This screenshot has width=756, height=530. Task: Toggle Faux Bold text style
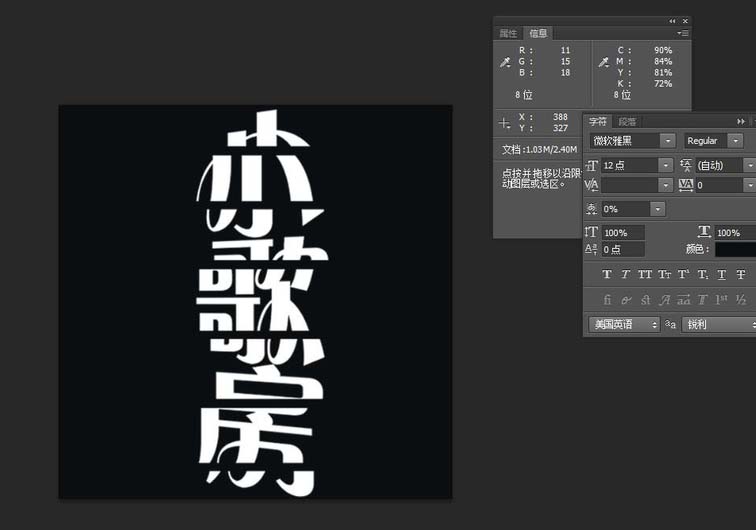click(x=607, y=274)
